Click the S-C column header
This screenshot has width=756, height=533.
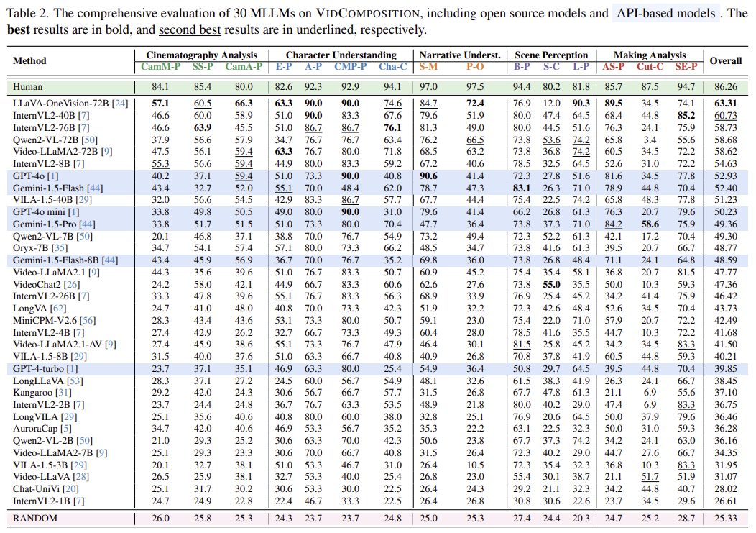point(551,67)
